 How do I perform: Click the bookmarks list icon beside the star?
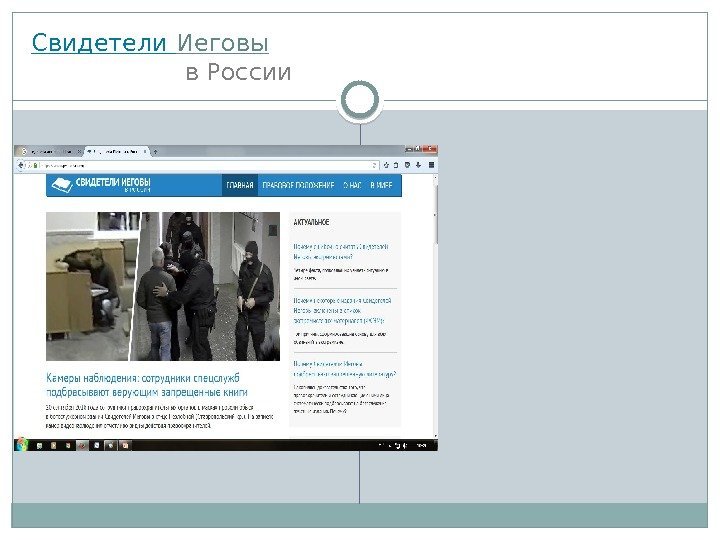[x=396, y=165]
